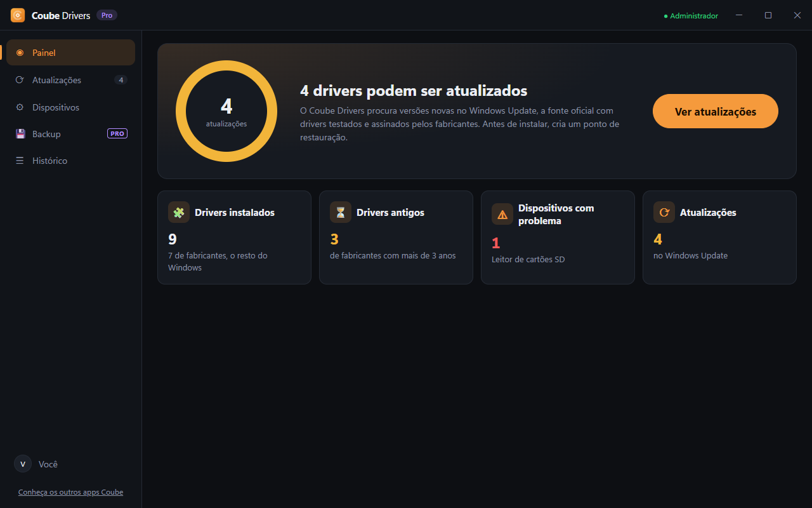The height and width of the screenshot is (508, 812).
Task: Open 'Conheça os outros apps Coube' link
Action: click(x=70, y=492)
